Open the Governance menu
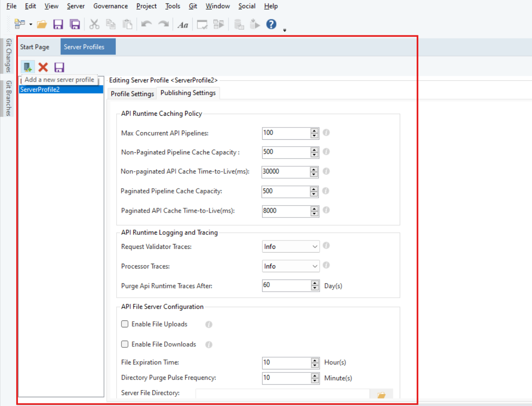Viewport: 532px width, 406px height. coord(111,6)
